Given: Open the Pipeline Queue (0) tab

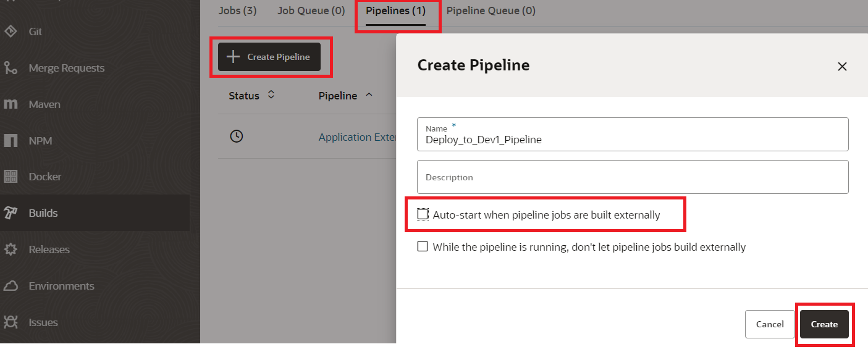Looking at the screenshot, I should click(491, 10).
